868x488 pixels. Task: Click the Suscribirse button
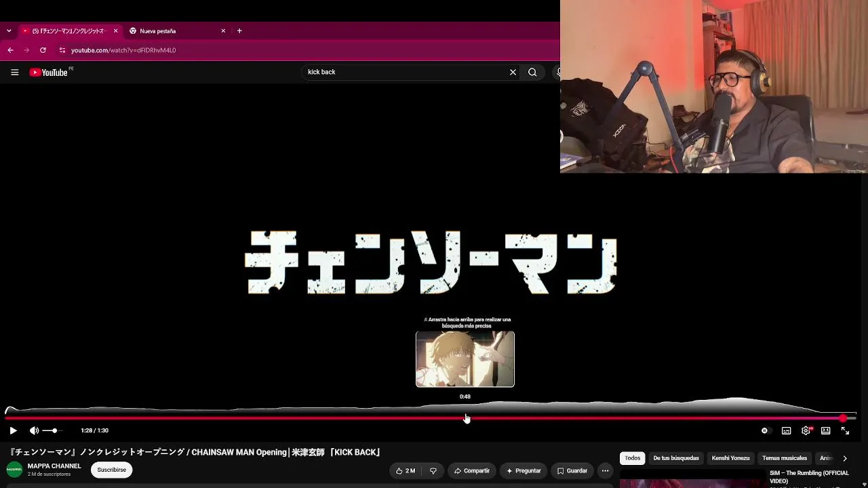[111, 470]
